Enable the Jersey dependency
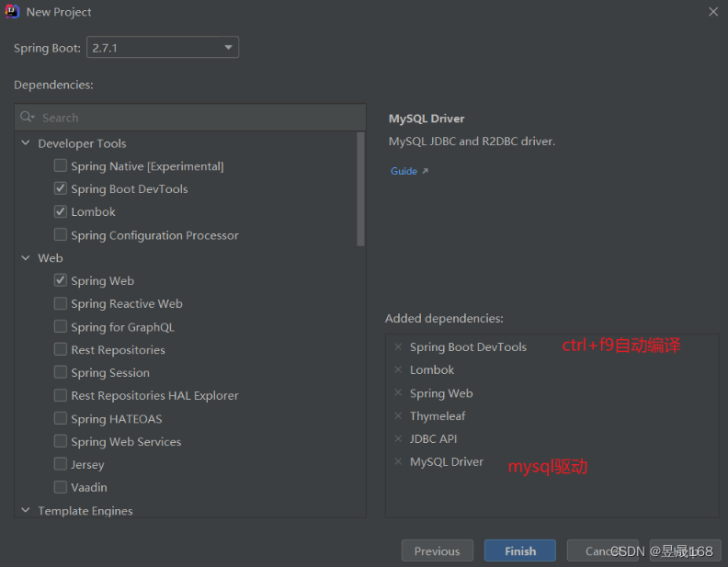Viewport: 728px width, 567px height. pyautogui.click(x=61, y=464)
